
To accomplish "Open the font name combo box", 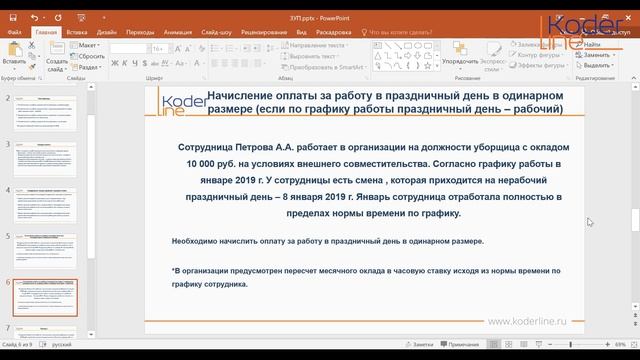I will tap(130, 49).
